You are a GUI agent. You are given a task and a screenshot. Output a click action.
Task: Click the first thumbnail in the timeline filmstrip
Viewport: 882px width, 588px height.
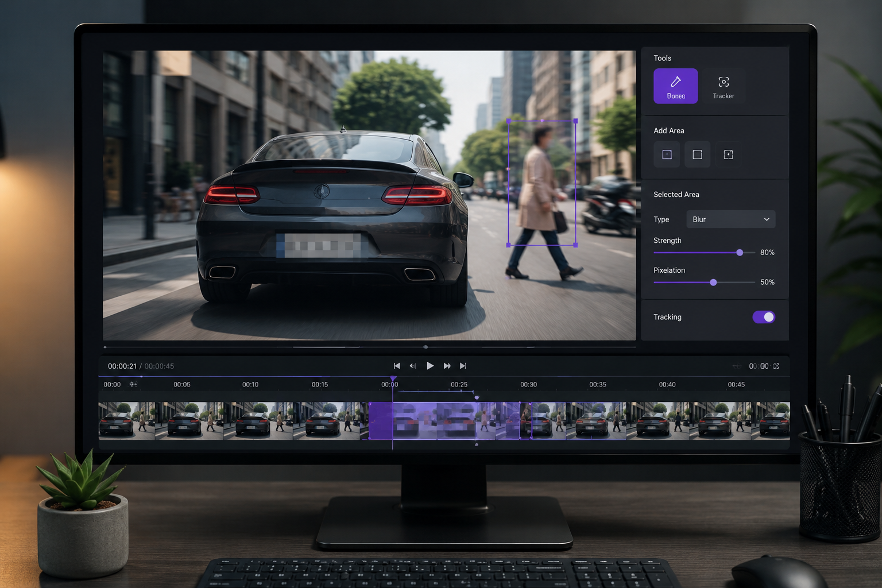click(127, 421)
